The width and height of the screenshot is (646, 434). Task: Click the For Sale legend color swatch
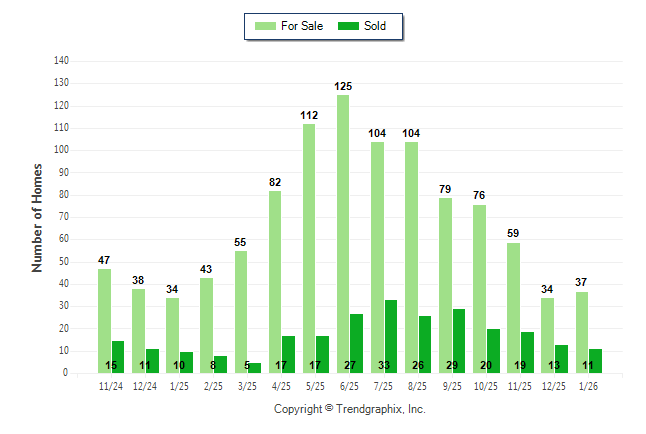click(266, 26)
